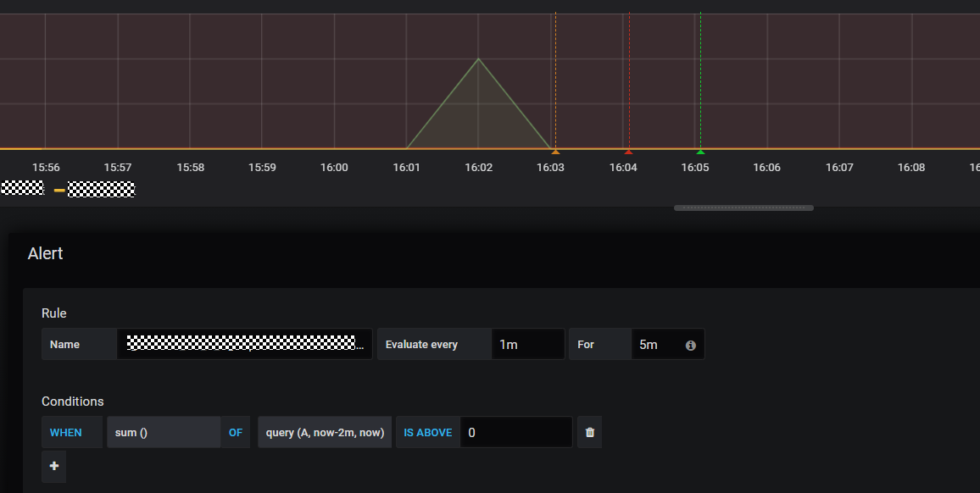Click the 16:00 label on time axis
Viewport: 980px width, 493px height.
pos(334,168)
